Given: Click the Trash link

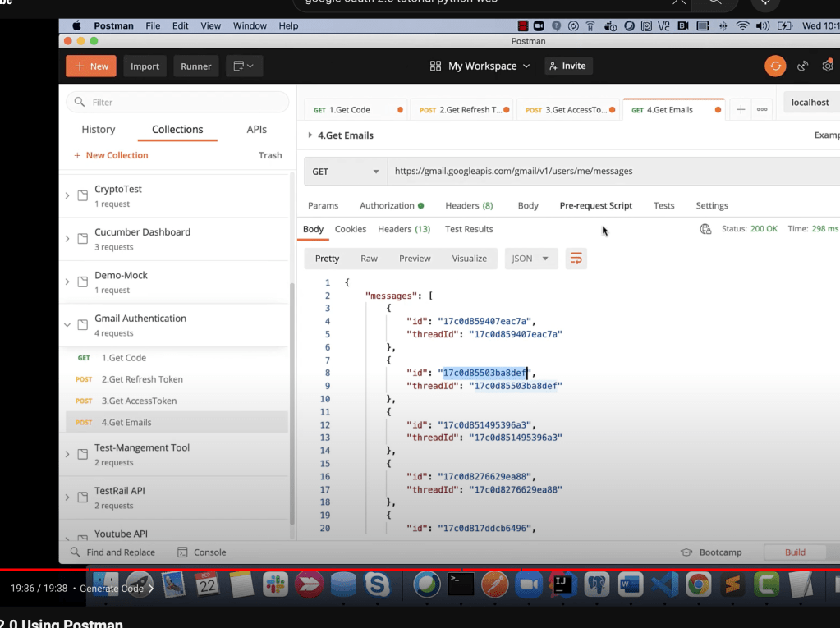Looking at the screenshot, I should [270, 155].
